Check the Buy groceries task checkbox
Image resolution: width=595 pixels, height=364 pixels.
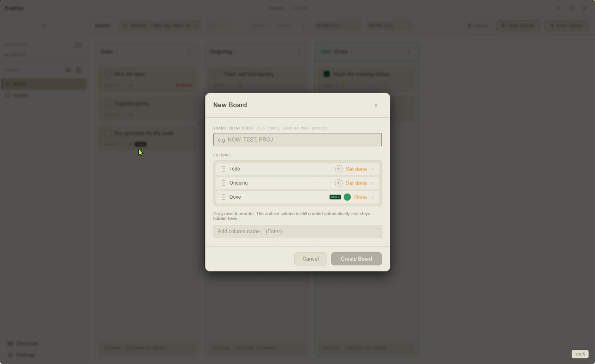(107, 133)
